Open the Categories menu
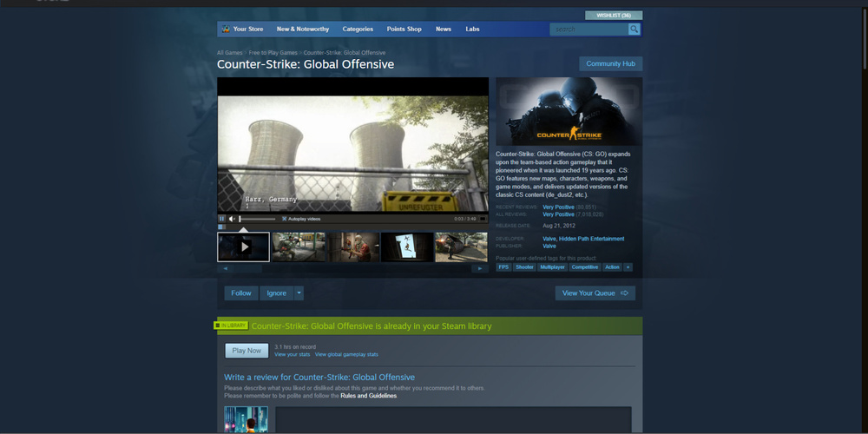868x434 pixels. pyautogui.click(x=358, y=29)
